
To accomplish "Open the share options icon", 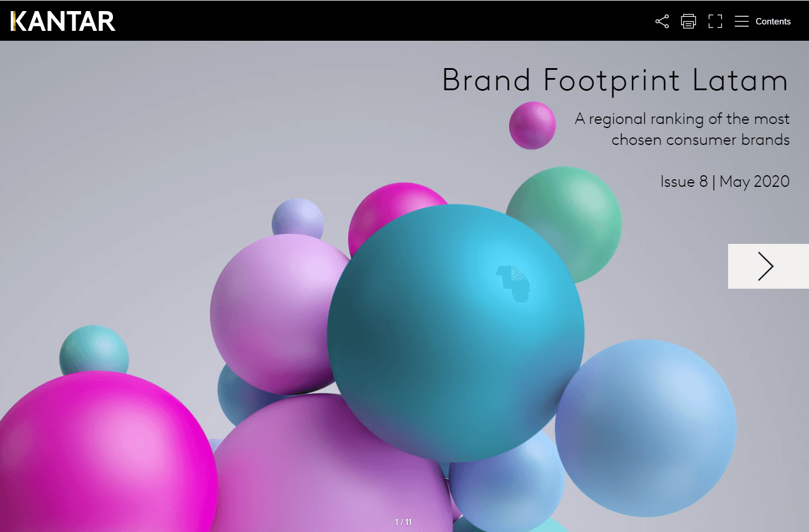I will [662, 22].
